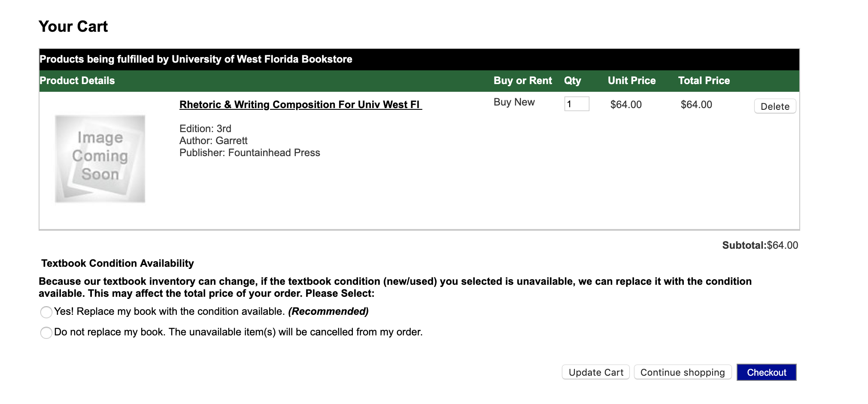Click the Unit Price column header
This screenshot has height=404, width=868.
coord(631,81)
